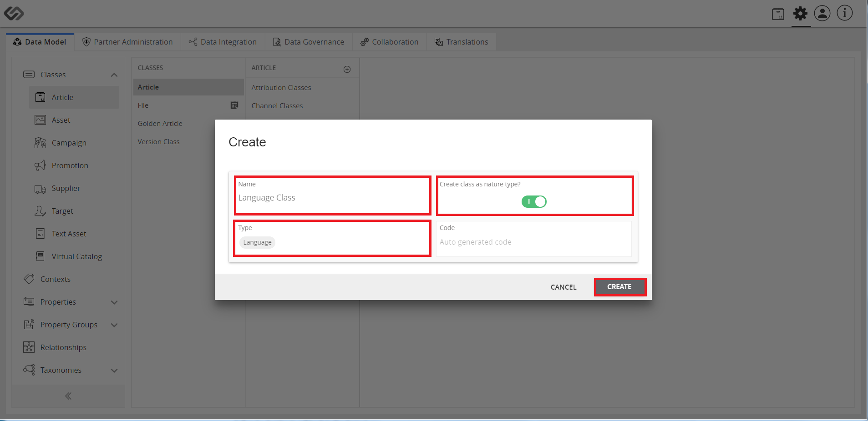868x421 pixels.
Task: Click the CREATE button
Action: click(x=620, y=287)
